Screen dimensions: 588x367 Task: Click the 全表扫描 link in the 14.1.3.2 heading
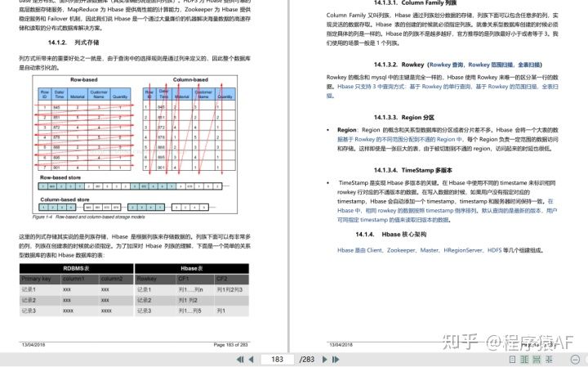(x=529, y=65)
